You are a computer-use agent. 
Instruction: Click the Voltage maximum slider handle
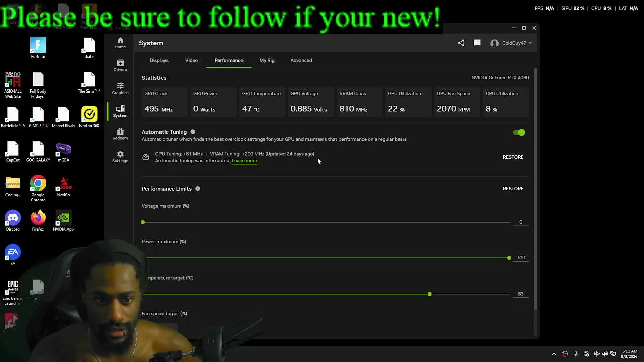[x=143, y=222]
